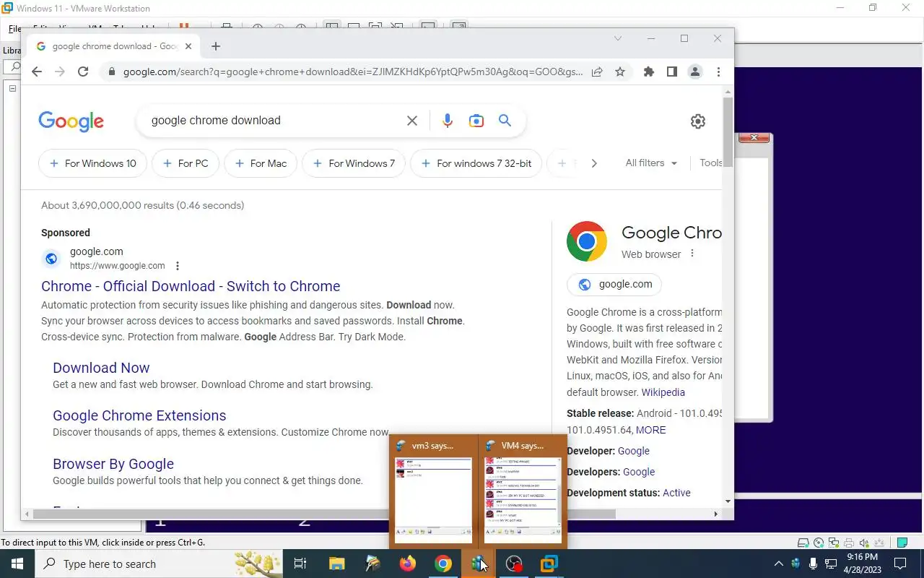Open Task View on the taskbar
The image size is (924, 578).
(x=300, y=564)
